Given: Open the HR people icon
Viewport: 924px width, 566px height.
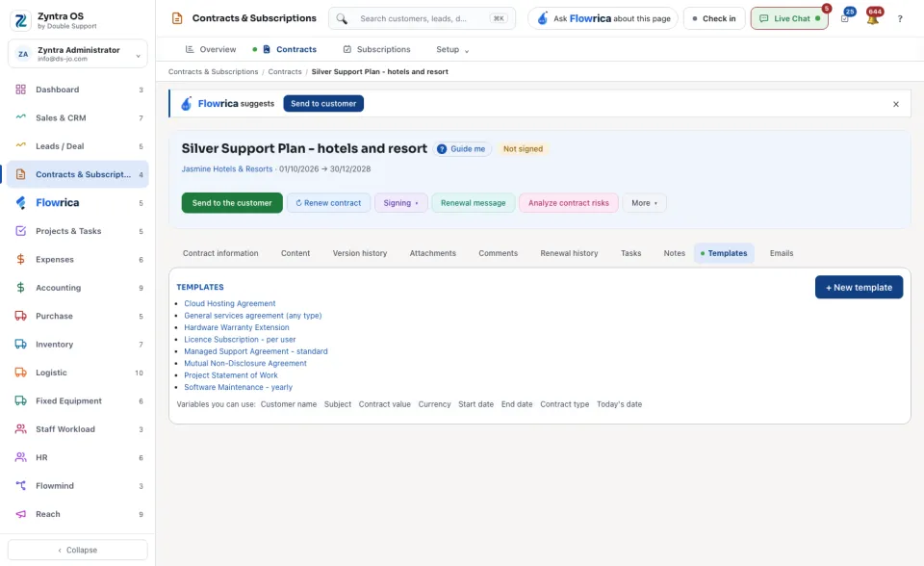Looking at the screenshot, I should pos(20,457).
